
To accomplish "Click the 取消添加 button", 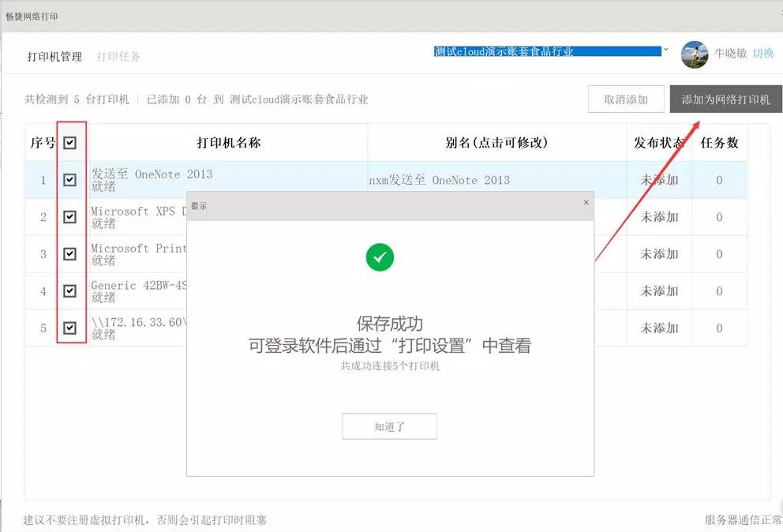I will (x=625, y=99).
